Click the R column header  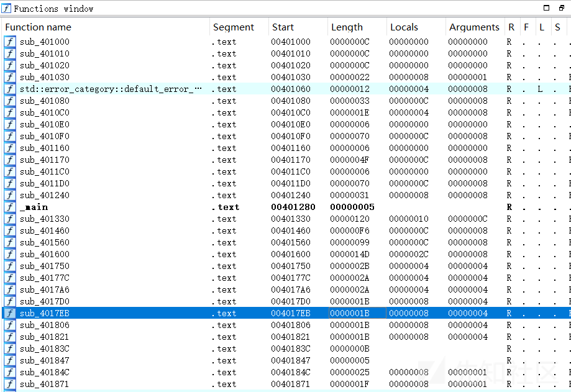[511, 27]
